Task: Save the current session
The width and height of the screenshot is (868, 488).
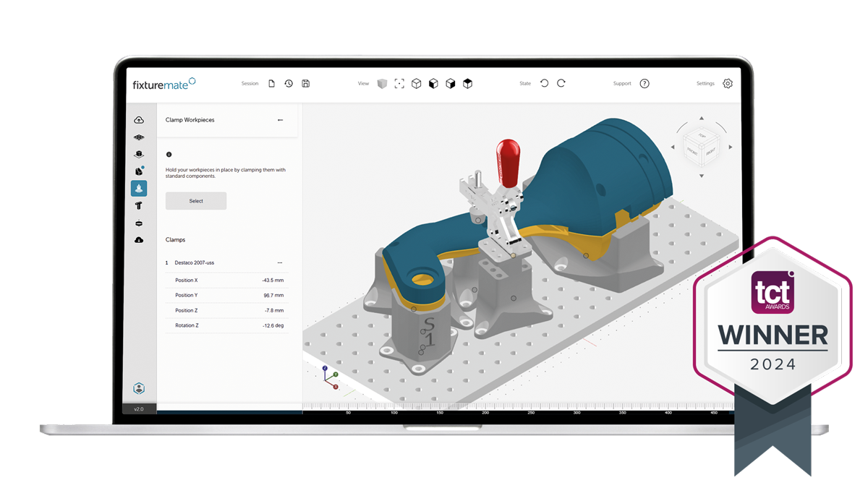Action: (x=306, y=84)
